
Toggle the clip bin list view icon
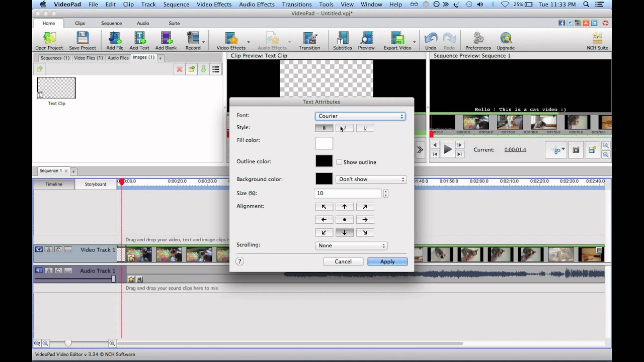click(216, 69)
